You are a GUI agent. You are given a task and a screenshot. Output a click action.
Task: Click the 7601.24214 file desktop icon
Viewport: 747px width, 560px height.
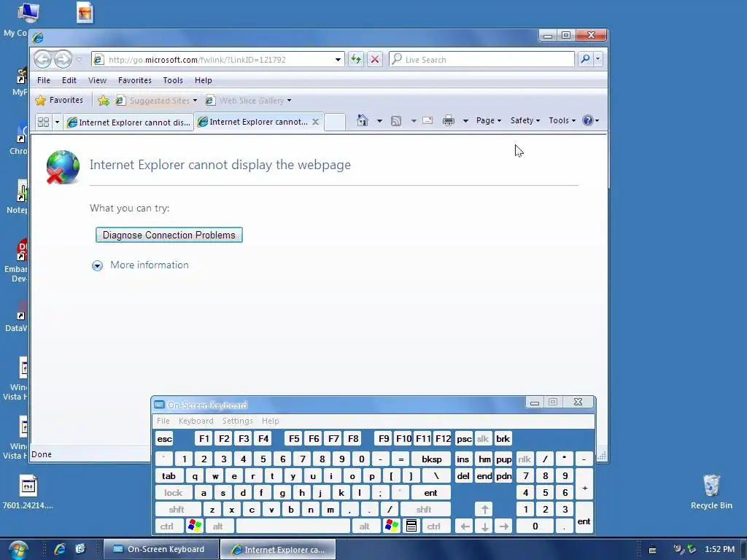(28, 492)
